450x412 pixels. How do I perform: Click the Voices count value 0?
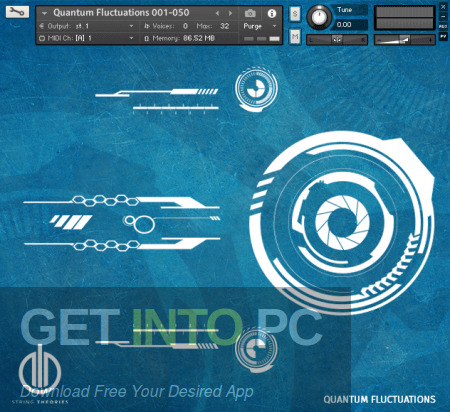click(x=185, y=26)
